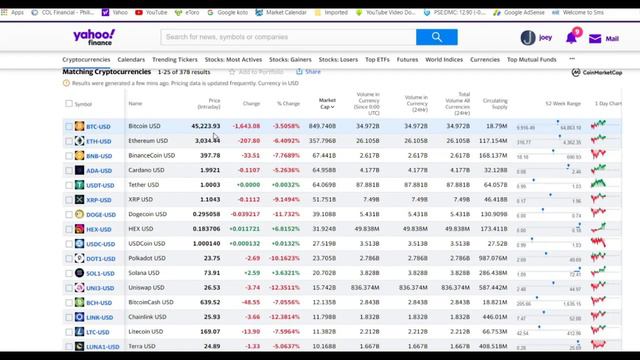Screen dimensions: 640x360
Task: Click the blue search magnifier button
Action: (437, 37)
